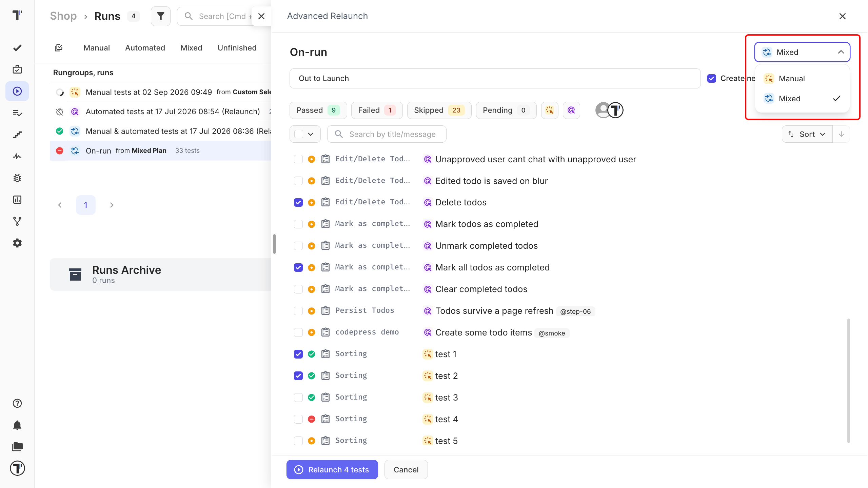Open the Settings gear sidebar icon

[x=17, y=243]
